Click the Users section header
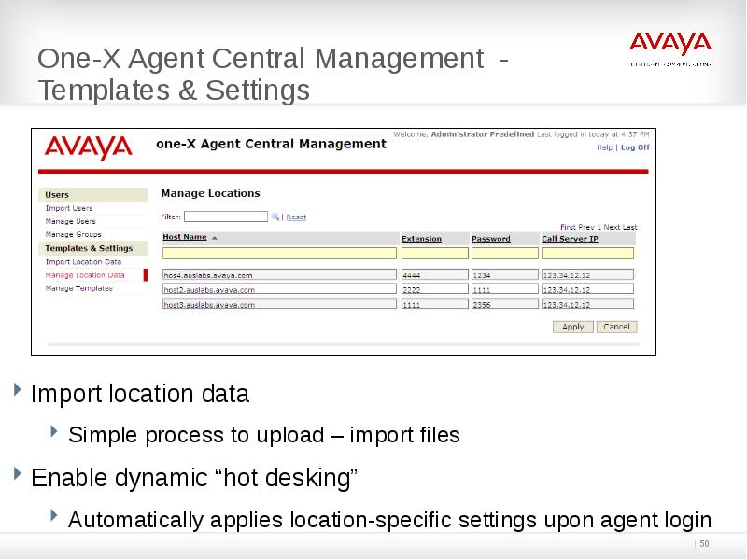The height and width of the screenshot is (560, 747). pos(92,195)
